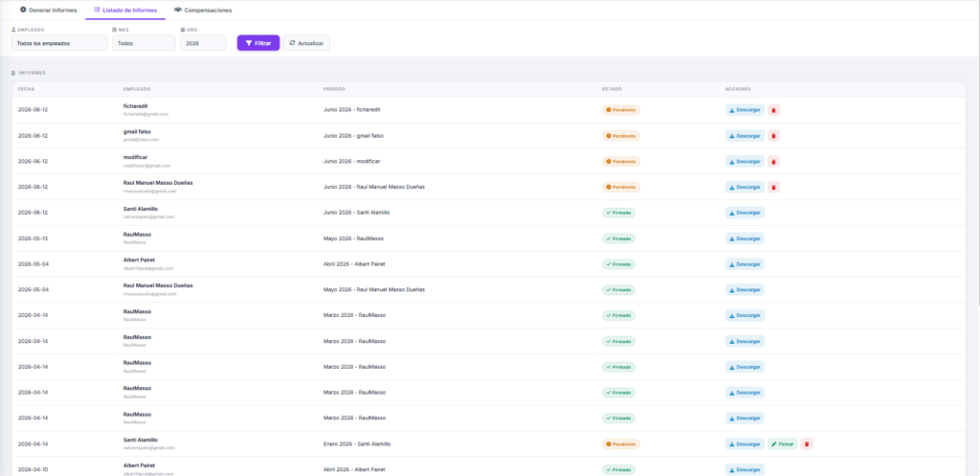Select the Listado de Informes tab
The width and height of the screenshot is (980, 476).
point(125,10)
